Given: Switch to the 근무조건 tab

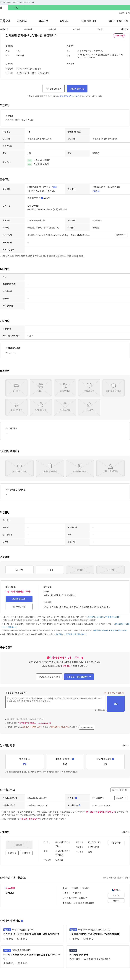Looking at the screenshot, I should tap(28, 29).
